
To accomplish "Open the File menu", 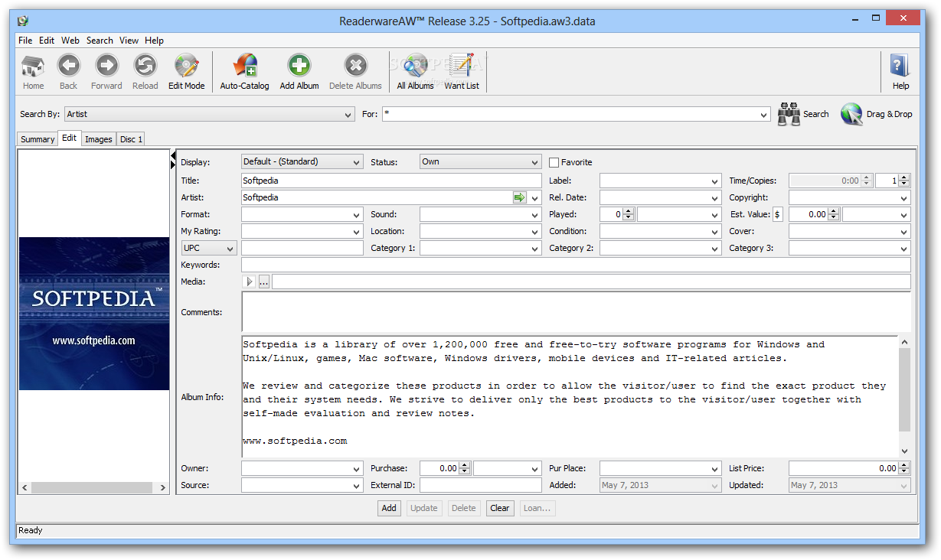I will [25, 41].
